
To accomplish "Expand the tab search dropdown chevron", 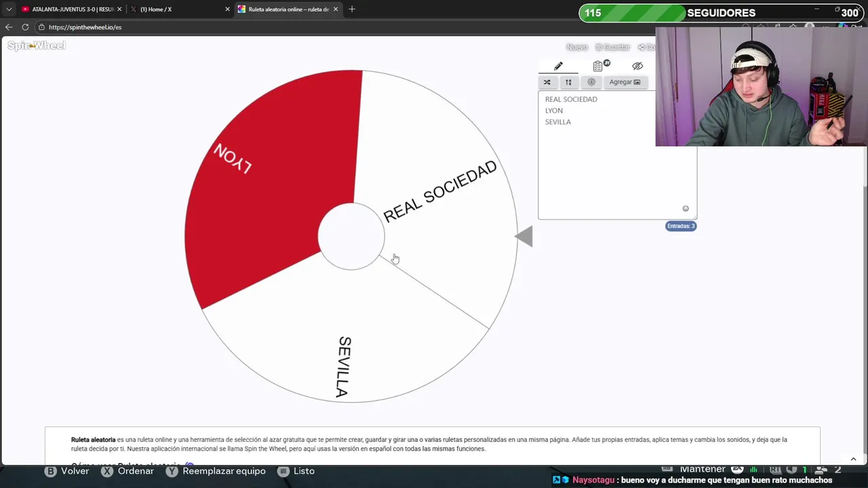I will coord(9,9).
